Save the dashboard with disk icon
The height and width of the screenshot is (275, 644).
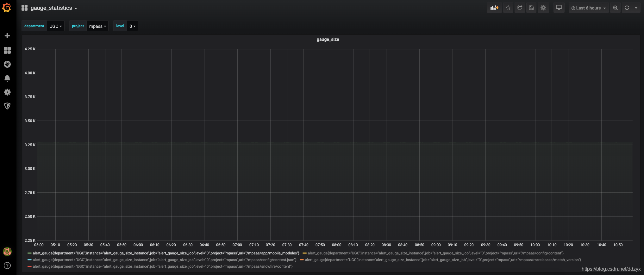click(531, 8)
